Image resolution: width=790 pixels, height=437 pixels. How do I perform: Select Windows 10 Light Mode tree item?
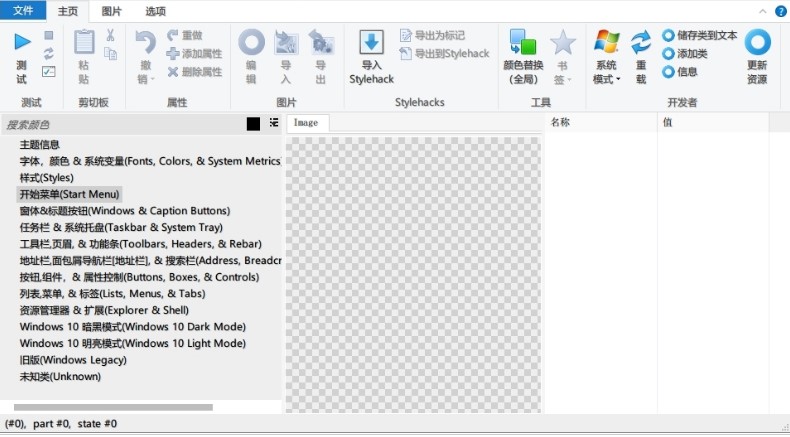[x=133, y=343]
